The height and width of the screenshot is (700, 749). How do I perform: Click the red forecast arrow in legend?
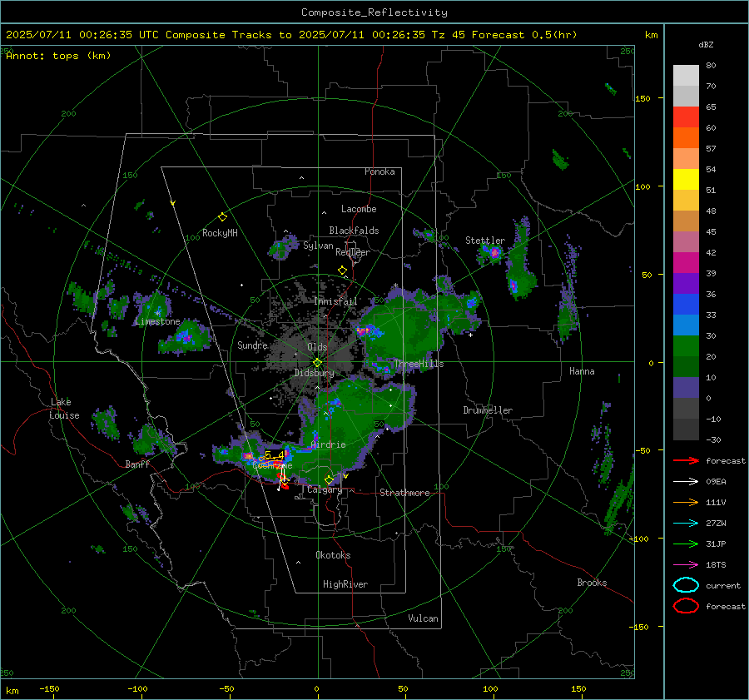pyautogui.click(x=686, y=460)
